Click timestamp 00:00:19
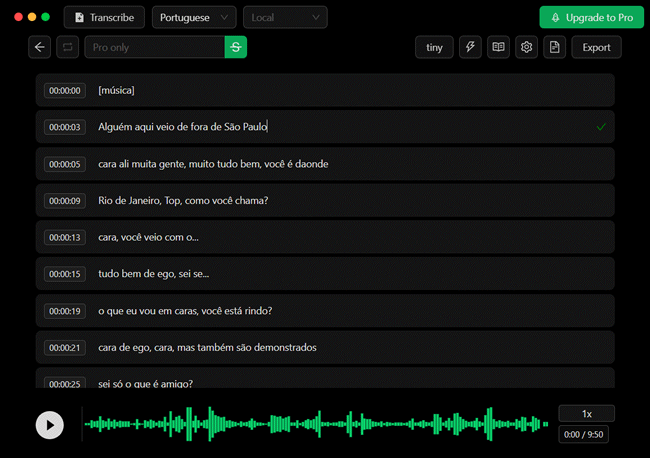This screenshot has width=650, height=458. tap(65, 311)
